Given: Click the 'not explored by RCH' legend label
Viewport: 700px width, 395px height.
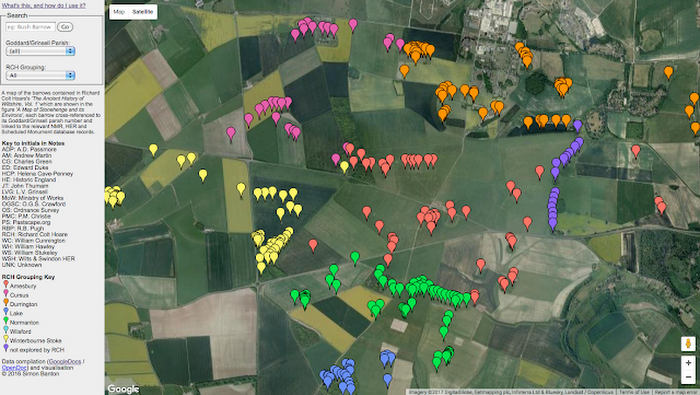Looking at the screenshot, I should (x=37, y=350).
